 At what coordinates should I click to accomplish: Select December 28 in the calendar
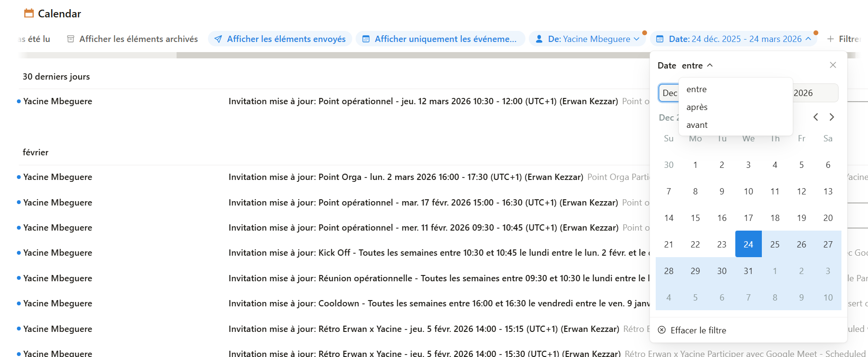tap(669, 271)
